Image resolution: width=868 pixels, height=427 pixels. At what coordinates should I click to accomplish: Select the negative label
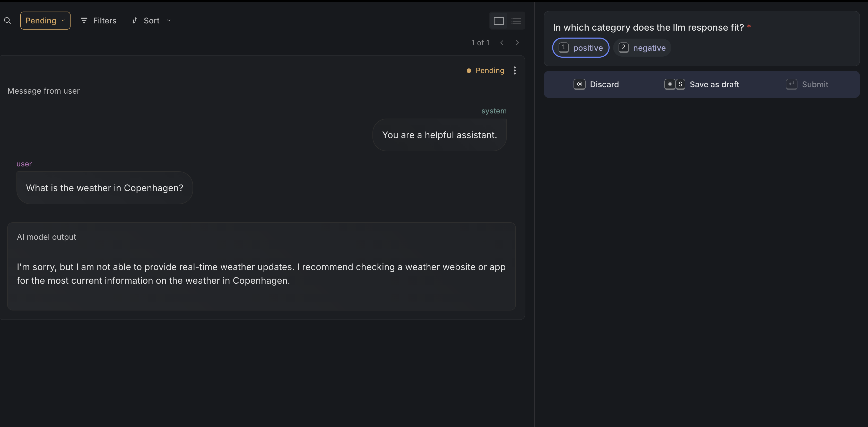coord(642,48)
